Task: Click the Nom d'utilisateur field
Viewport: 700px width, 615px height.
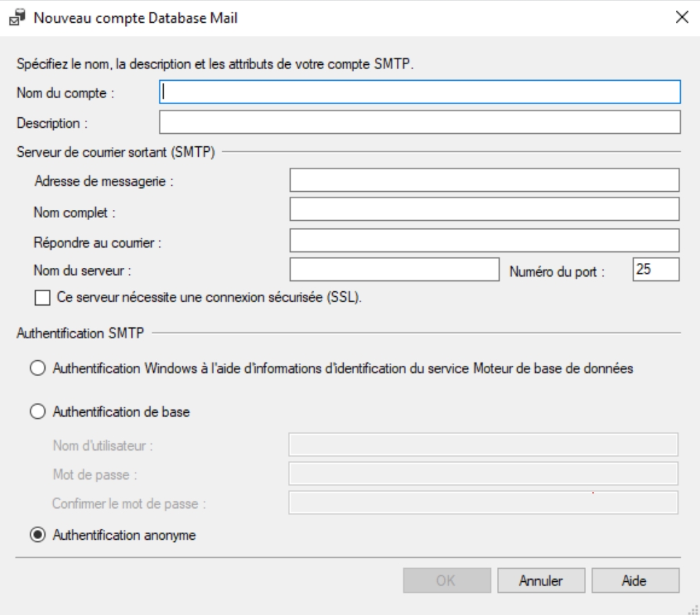Action: [x=483, y=445]
